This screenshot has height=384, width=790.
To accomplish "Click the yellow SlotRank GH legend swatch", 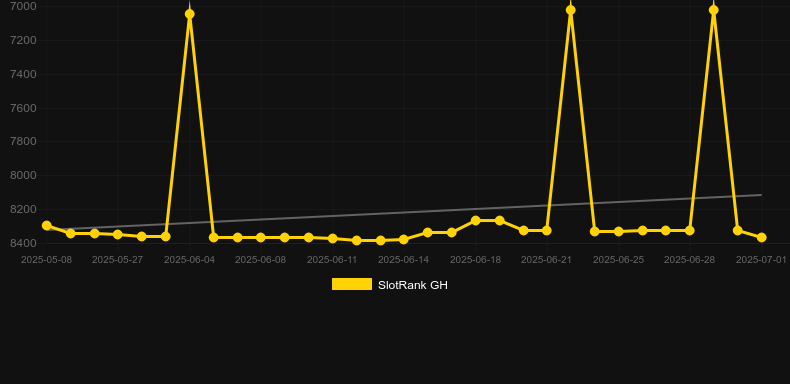I will [x=352, y=284].
